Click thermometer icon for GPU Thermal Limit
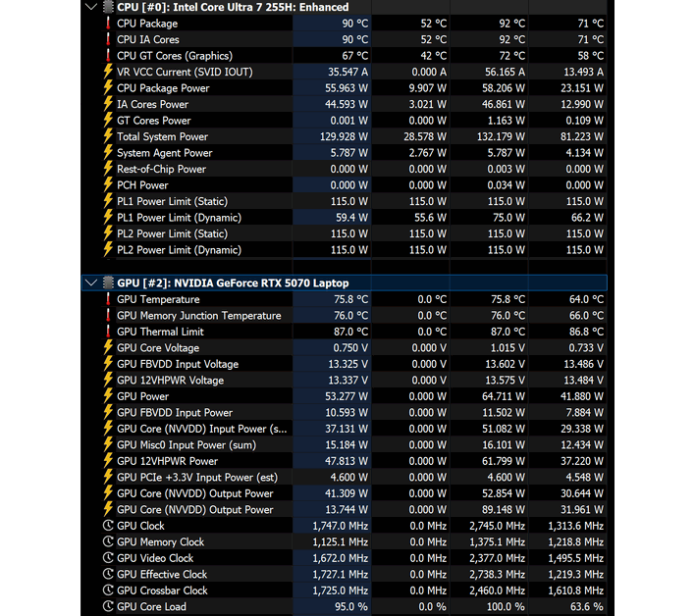This screenshot has height=616, width=695. [x=108, y=332]
